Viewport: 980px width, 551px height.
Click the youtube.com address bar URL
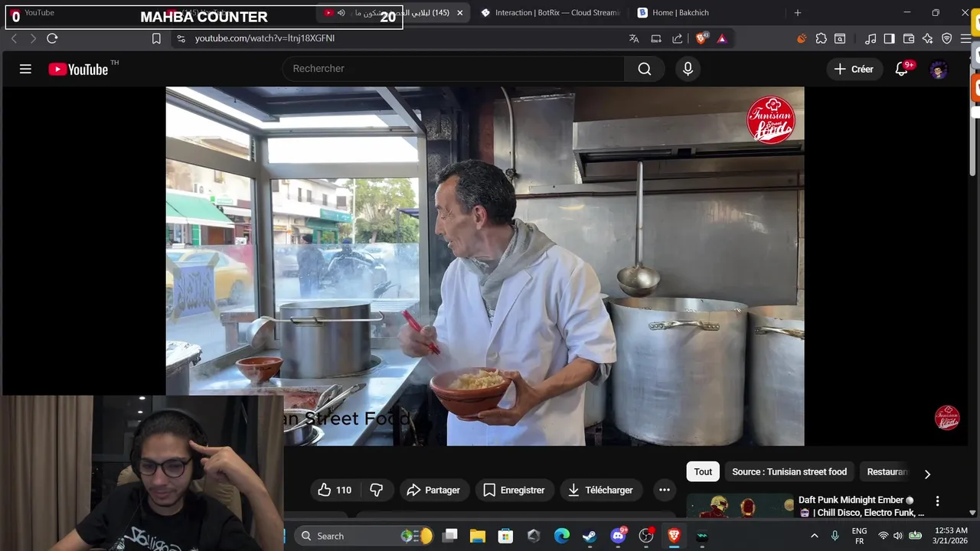pyautogui.click(x=265, y=38)
